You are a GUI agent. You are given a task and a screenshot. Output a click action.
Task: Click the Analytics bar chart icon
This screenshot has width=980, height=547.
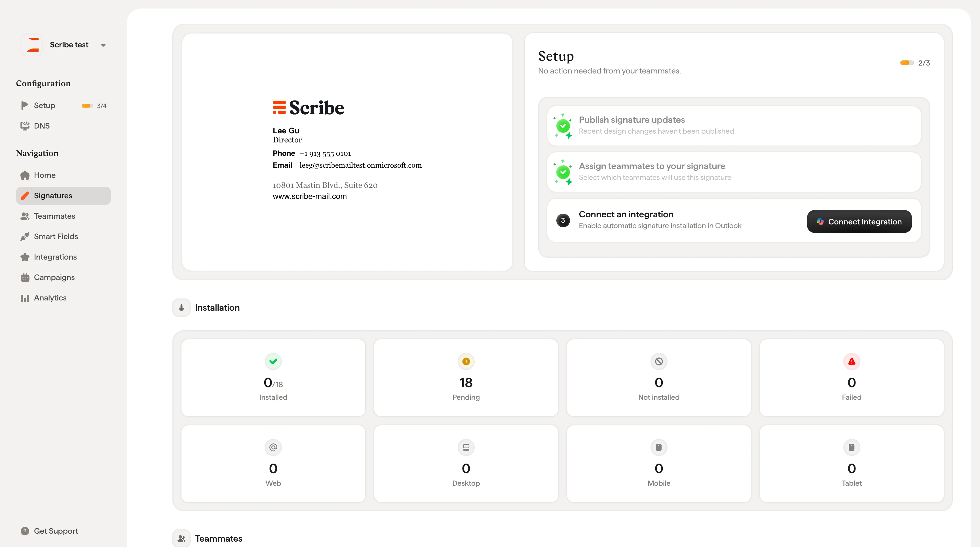coord(25,298)
